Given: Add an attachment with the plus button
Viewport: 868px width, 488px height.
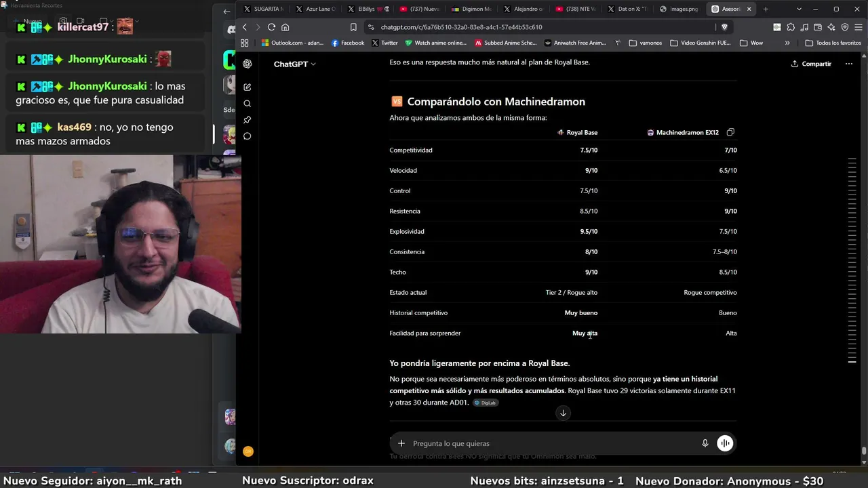Looking at the screenshot, I should [x=401, y=443].
